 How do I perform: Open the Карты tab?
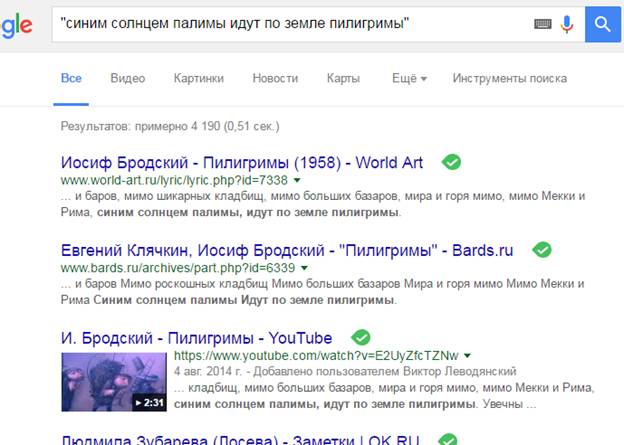[343, 78]
